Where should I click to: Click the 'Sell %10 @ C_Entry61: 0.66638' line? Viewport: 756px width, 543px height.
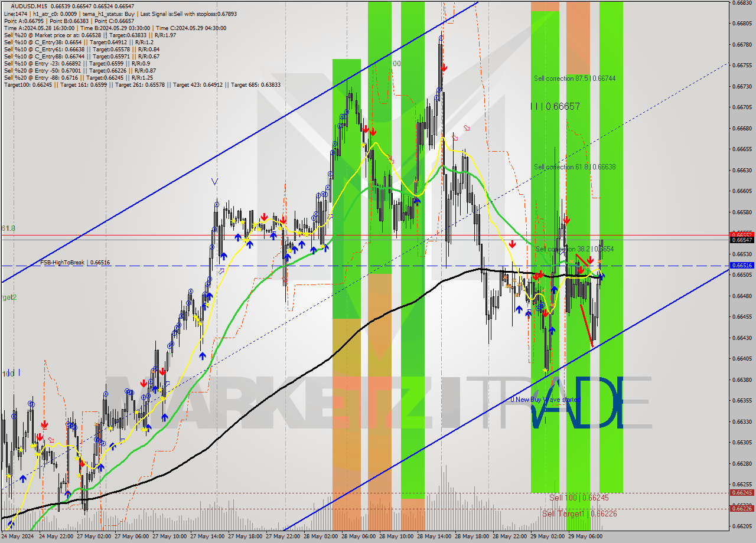pyautogui.click(x=82, y=50)
